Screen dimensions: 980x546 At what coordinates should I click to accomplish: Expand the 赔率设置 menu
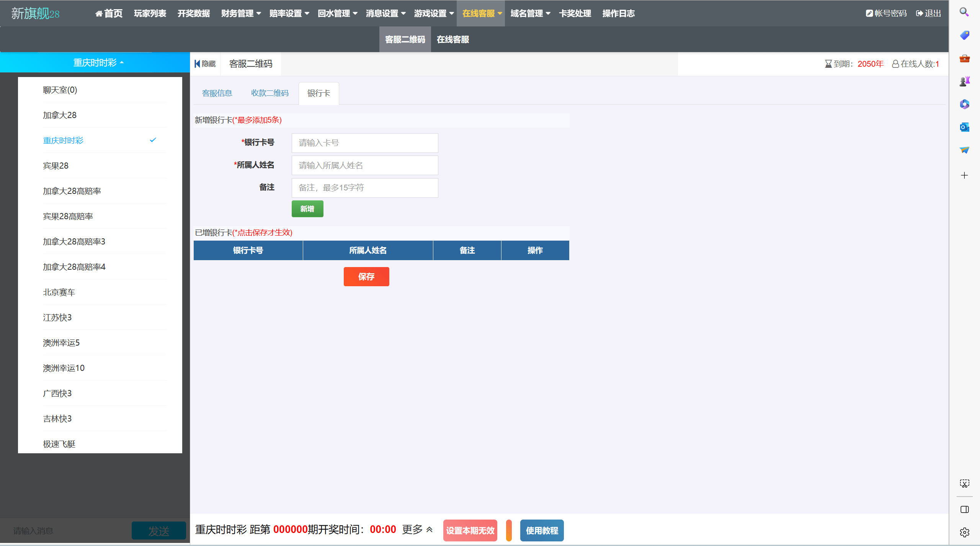tap(289, 13)
